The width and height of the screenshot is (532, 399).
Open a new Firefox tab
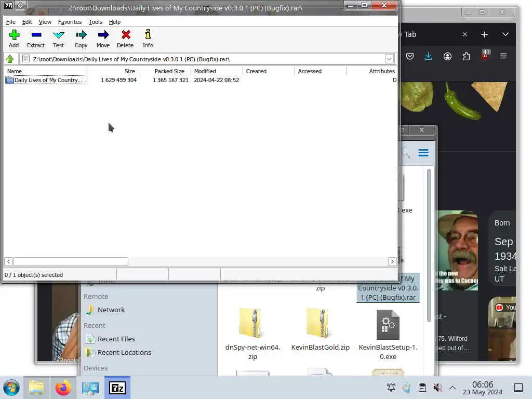pyautogui.click(x=485, y=34)
